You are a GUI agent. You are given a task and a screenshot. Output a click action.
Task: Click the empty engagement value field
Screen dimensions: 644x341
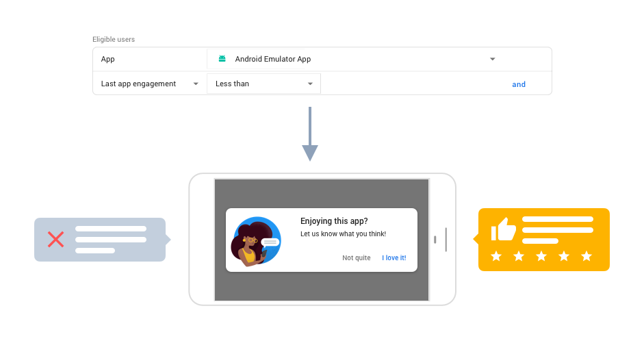point(411,84)
